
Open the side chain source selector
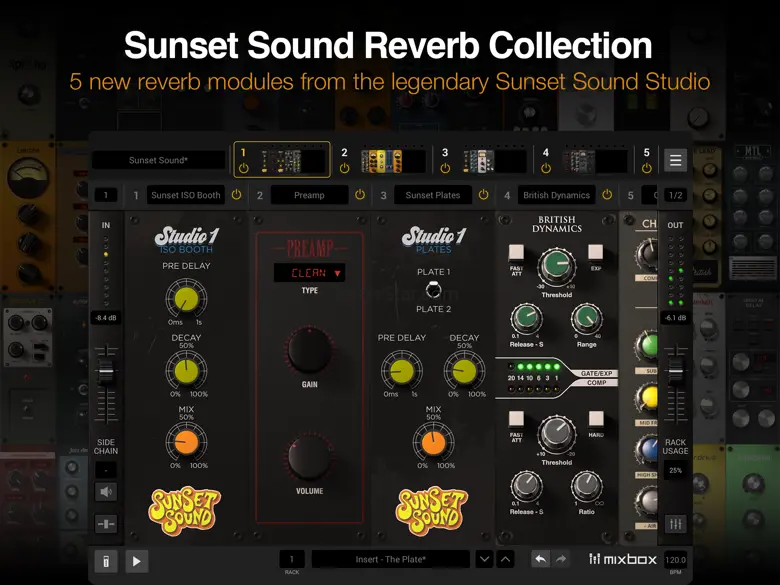[x=106, y=470]
